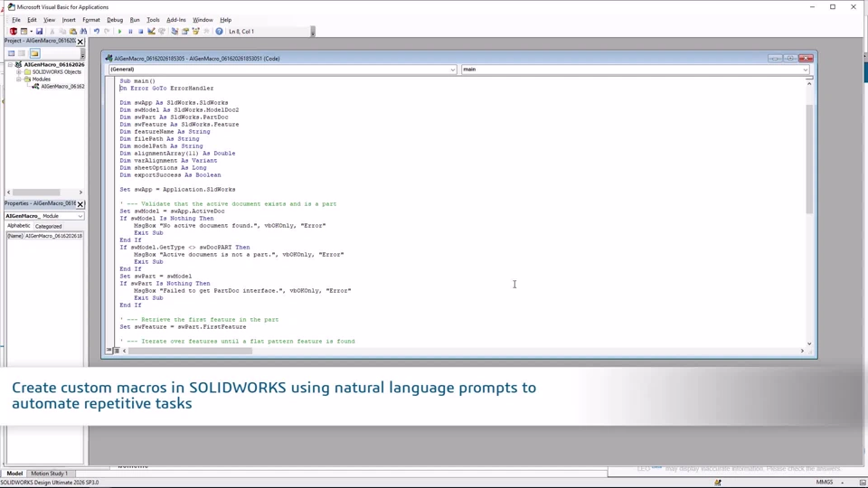This screenshot has height=488, width=868.
Task: Collapse the AIGenMacro project root node
Action: point(11,65)
